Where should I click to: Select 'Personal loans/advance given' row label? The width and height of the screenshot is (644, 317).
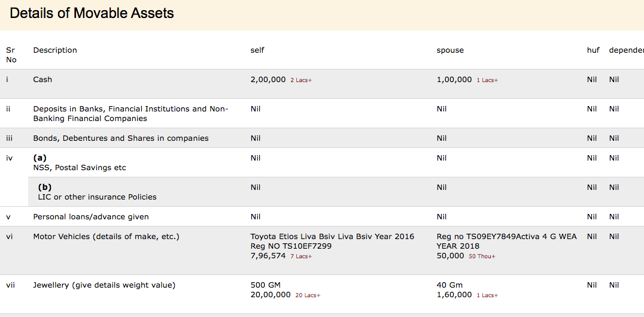[91, 217]
